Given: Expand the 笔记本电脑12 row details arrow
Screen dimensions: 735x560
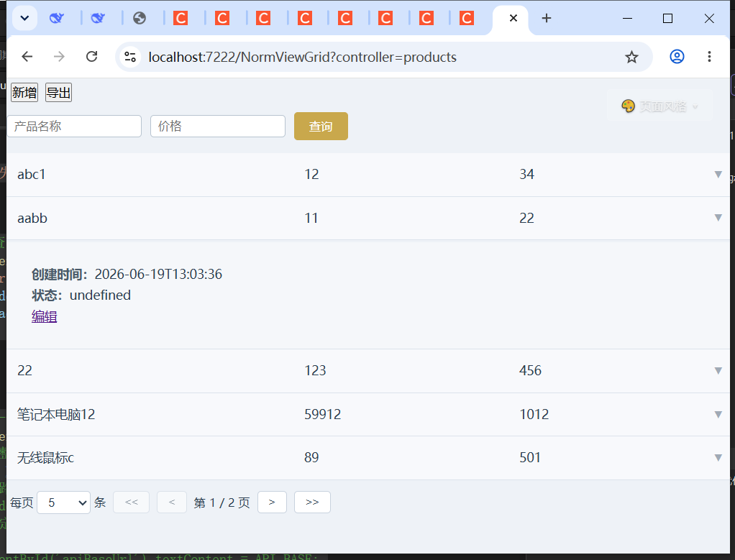Looking at the screenshot, I should pyautogui.click(x=718, y=414).
